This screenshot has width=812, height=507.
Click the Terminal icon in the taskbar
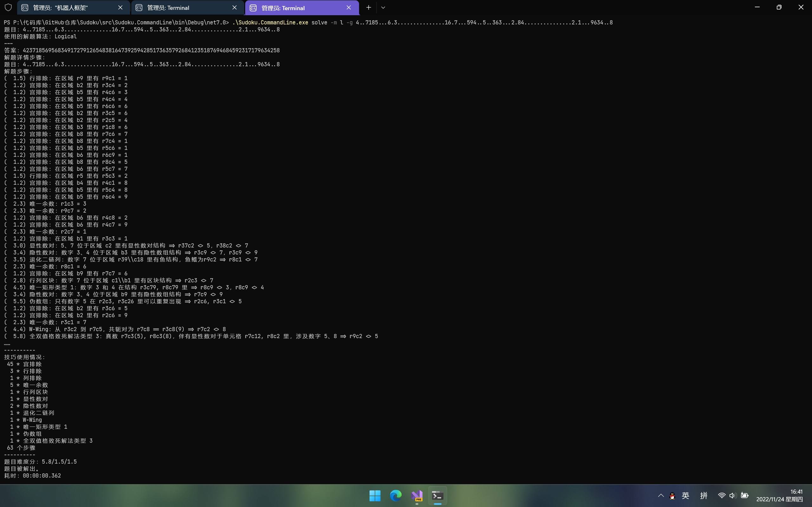point(437,496)
